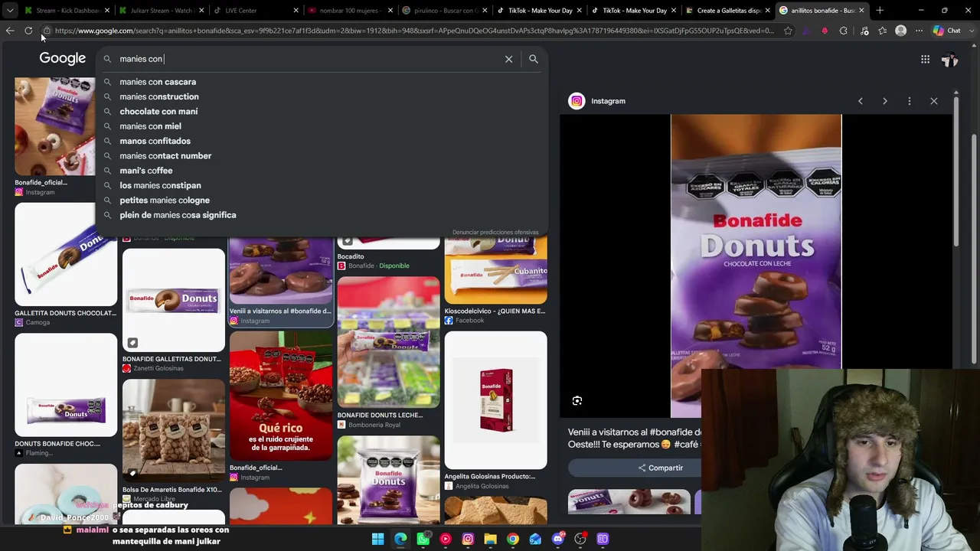980x551 pixels.
Task: Open File Explorer from the taskbar
Action: [491, 539]
